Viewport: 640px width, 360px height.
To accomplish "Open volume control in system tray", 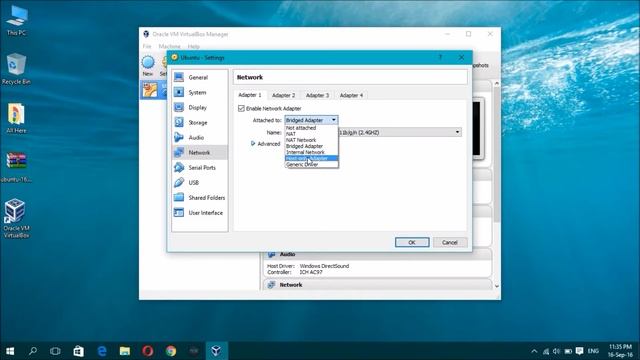I will (x=556, y=351).
